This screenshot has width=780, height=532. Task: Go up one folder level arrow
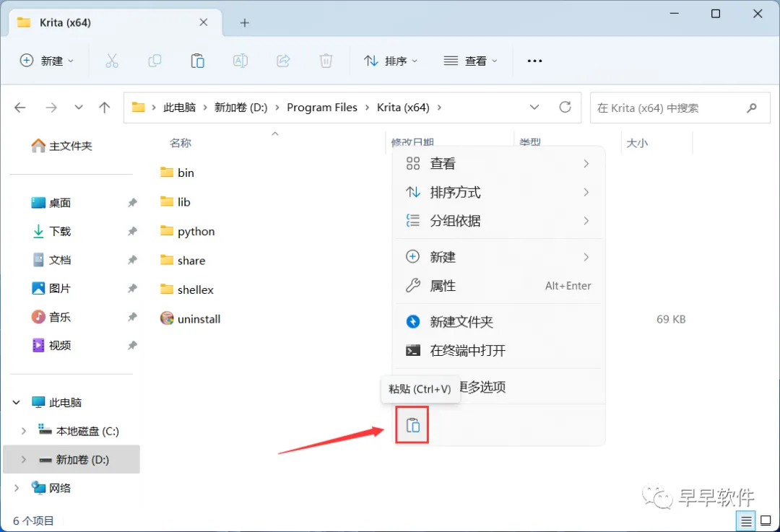105,108
